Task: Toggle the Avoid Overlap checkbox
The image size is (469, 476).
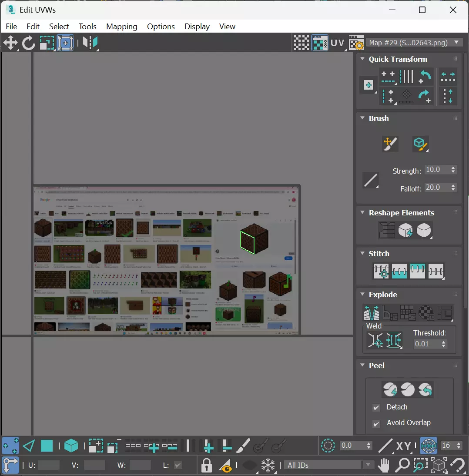Action: point(376,423)
